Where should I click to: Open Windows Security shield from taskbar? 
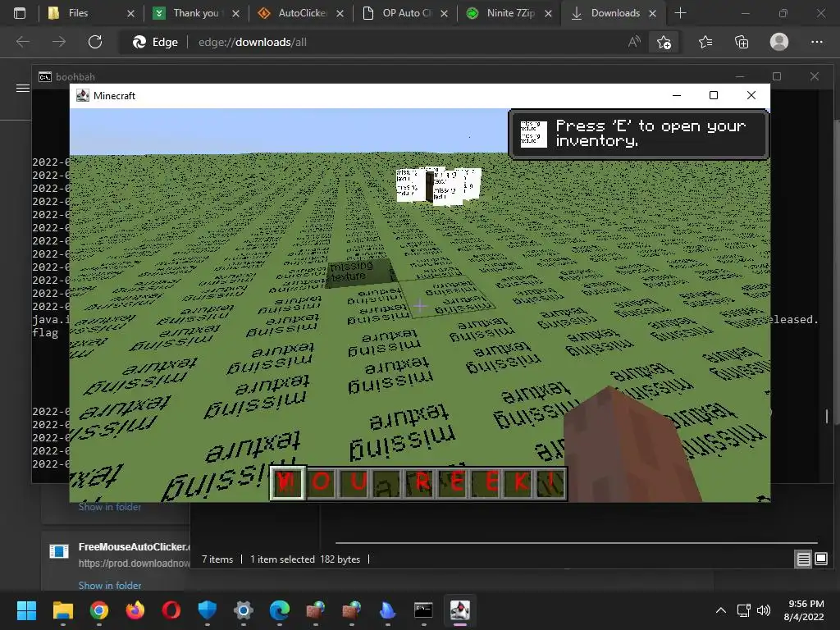[208, 610]
